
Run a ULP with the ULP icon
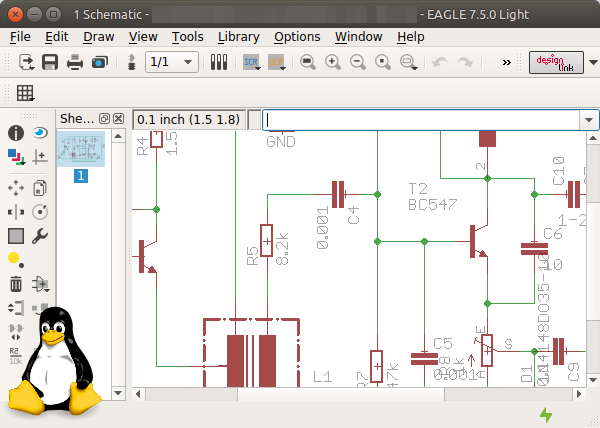pyautogui.click(x=277, y=62)
